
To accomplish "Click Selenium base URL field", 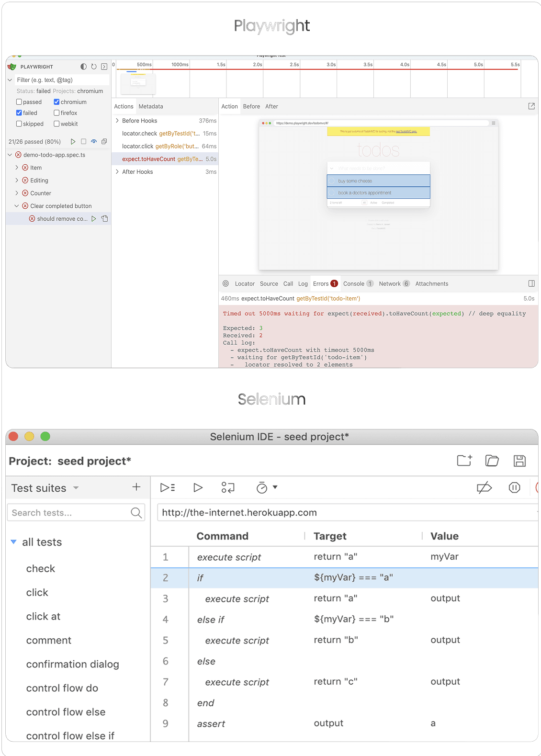I will 348,513.
